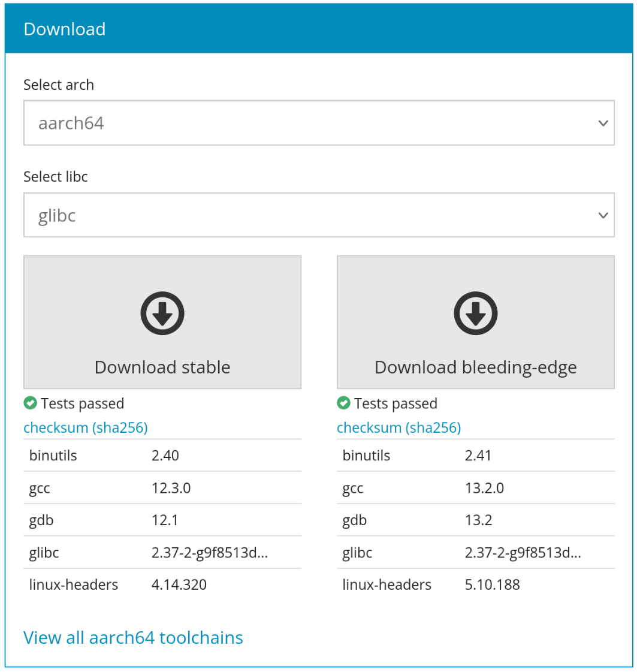Expand the Select libc dropdown showing glibc
The width and height of the screenshot is (637, 672).
tap(319, 215)
